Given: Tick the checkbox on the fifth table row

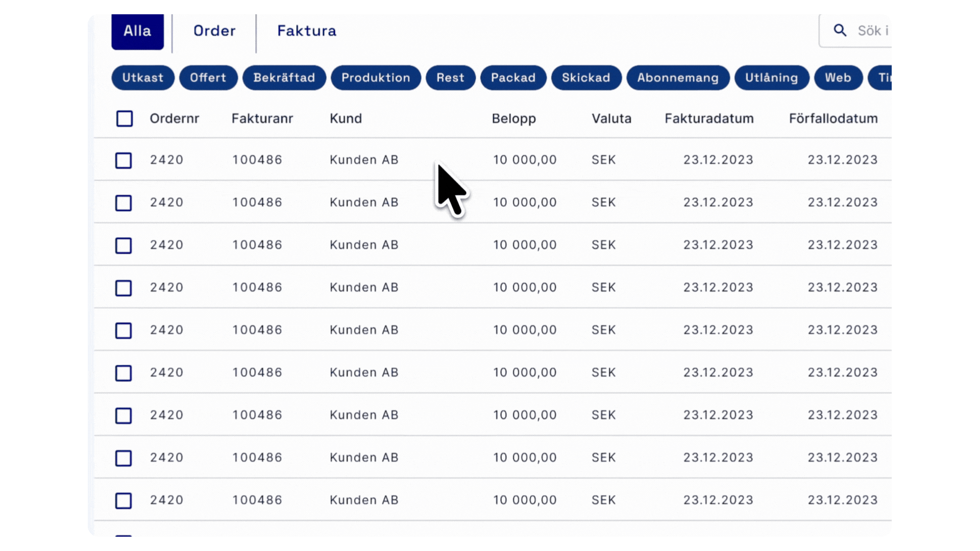Looking at the screenshot, I should (124, 331).
